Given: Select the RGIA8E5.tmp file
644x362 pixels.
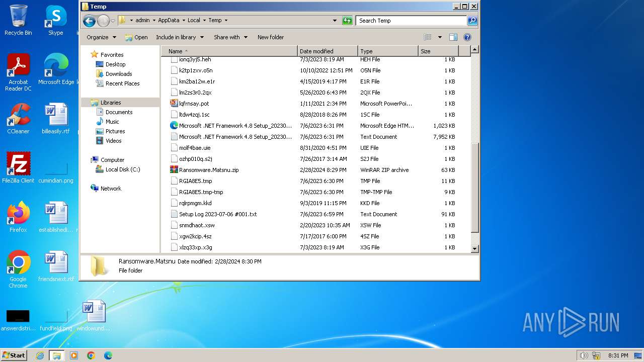Looking at the screenshot, I should pyautogui.click(x=195, y=181).
